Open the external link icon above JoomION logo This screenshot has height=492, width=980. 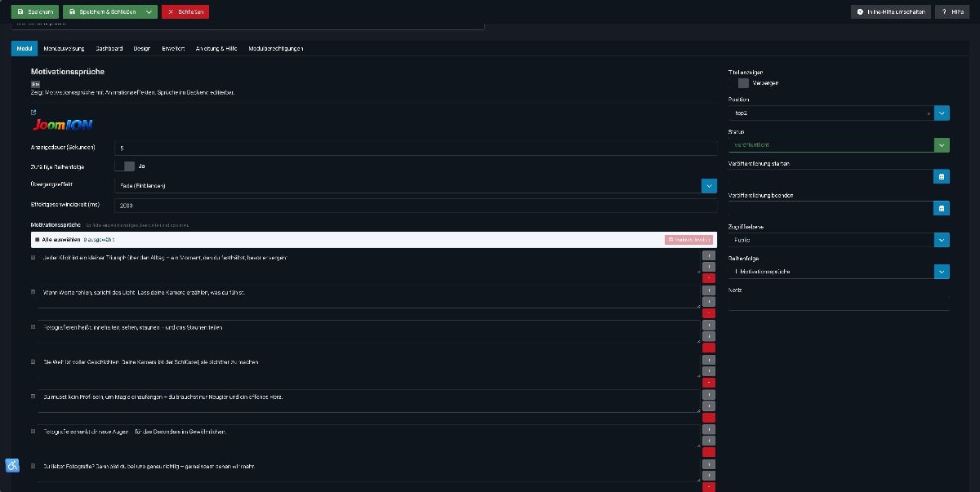pyautogui.click(x=33, y=113)
